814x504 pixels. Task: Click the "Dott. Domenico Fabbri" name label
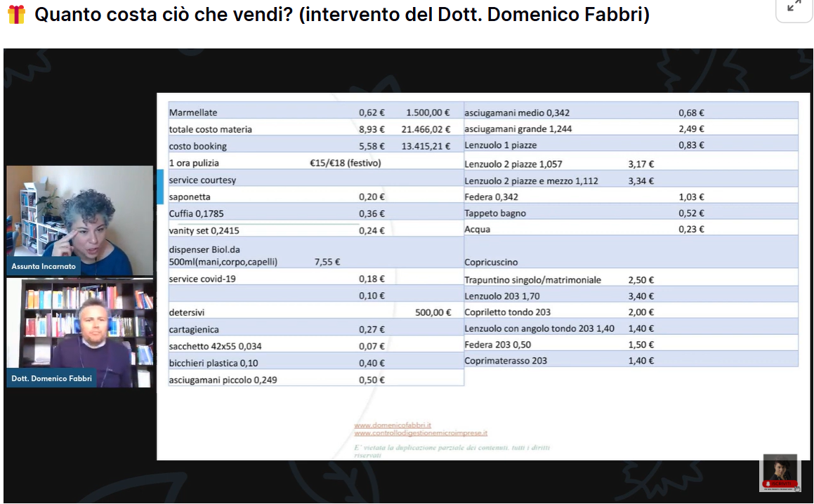point(51,378)
